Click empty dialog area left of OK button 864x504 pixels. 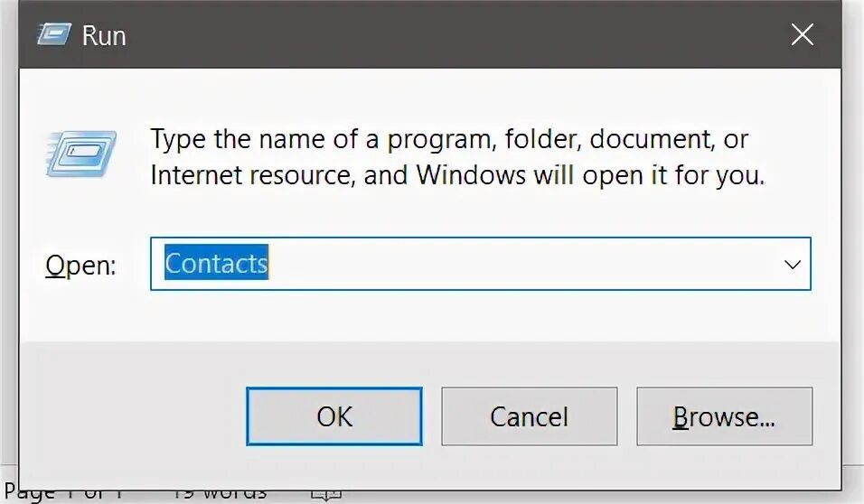point(132,416)
